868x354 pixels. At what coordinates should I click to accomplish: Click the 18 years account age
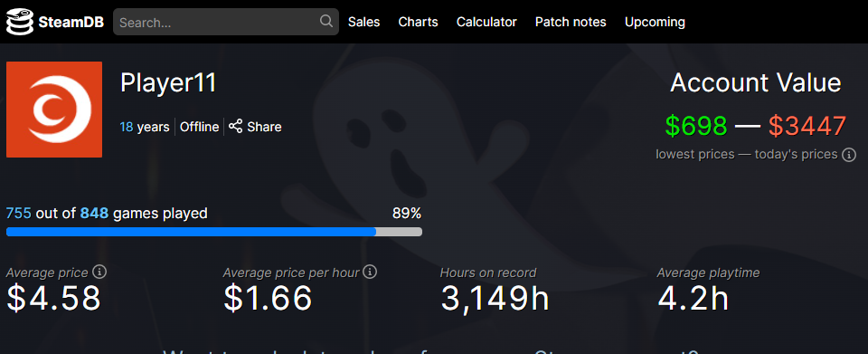point(145,127)
